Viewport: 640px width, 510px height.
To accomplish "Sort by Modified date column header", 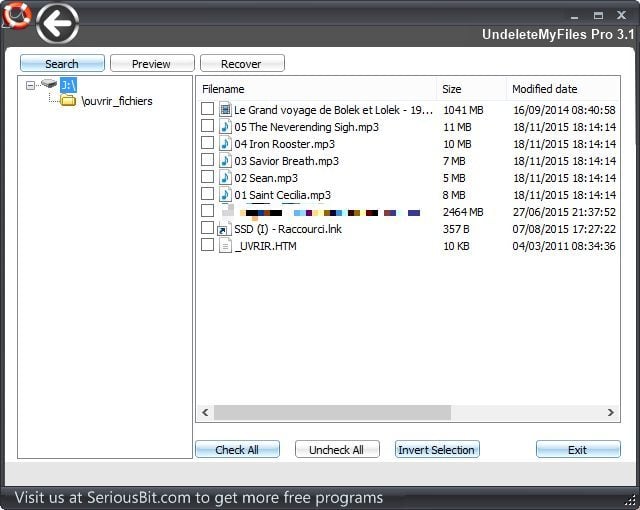I will (x=562, y=89).
